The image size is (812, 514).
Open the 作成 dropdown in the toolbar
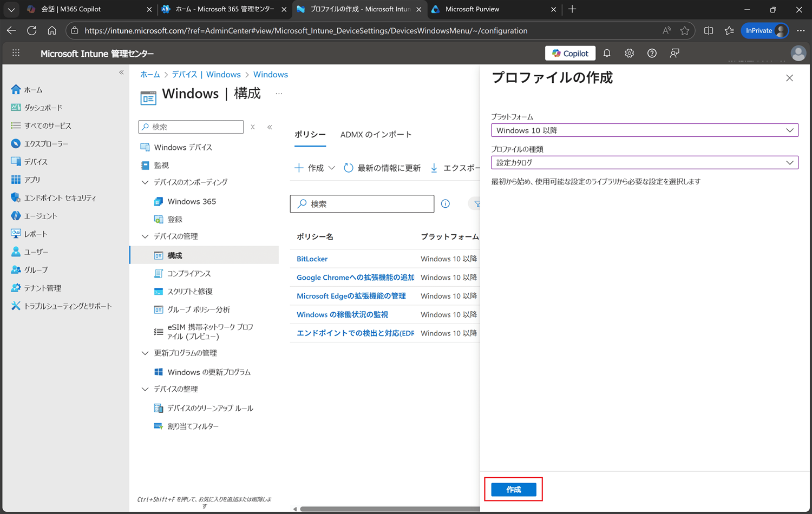315,168
